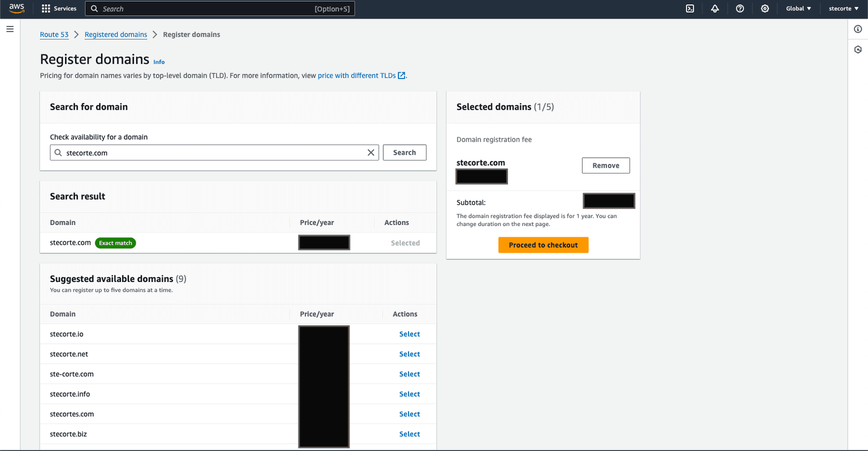Select stecorte.info domain
The height and width of the screenshot is (451, 868).
(410, 394)
